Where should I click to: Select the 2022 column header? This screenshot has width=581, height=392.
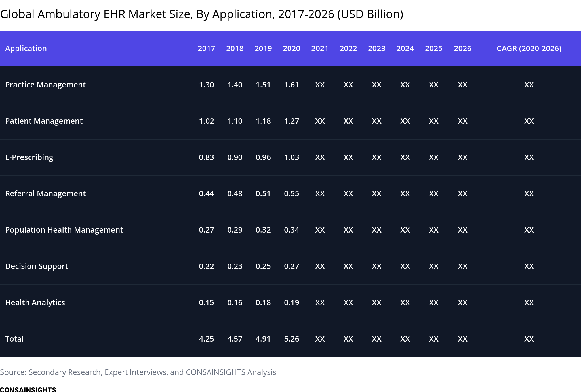(348, 49)
